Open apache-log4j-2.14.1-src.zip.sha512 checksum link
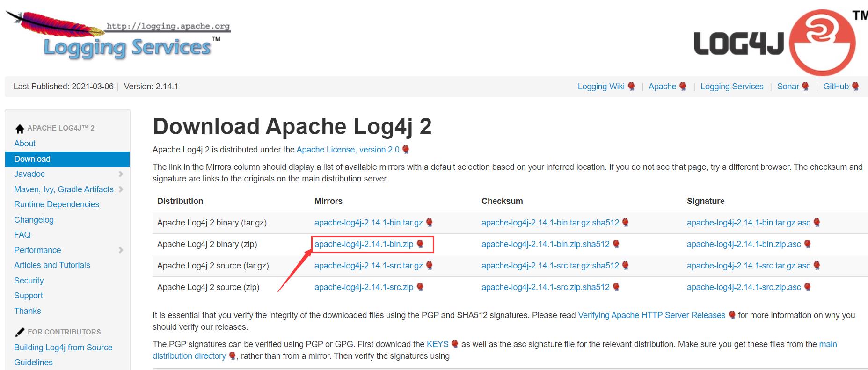 [546, 287]
